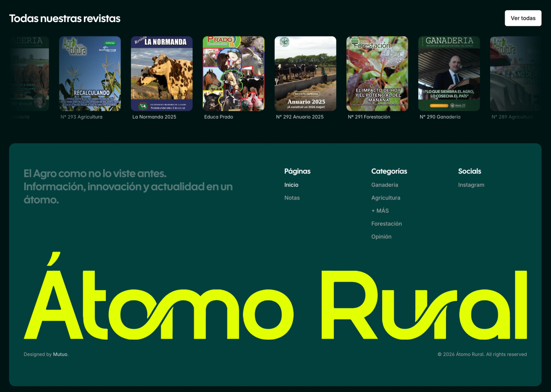Click the Educa Prado caption text
Image resolution: width=551 pixels, height=392 pixels.
tap(219, 117)
